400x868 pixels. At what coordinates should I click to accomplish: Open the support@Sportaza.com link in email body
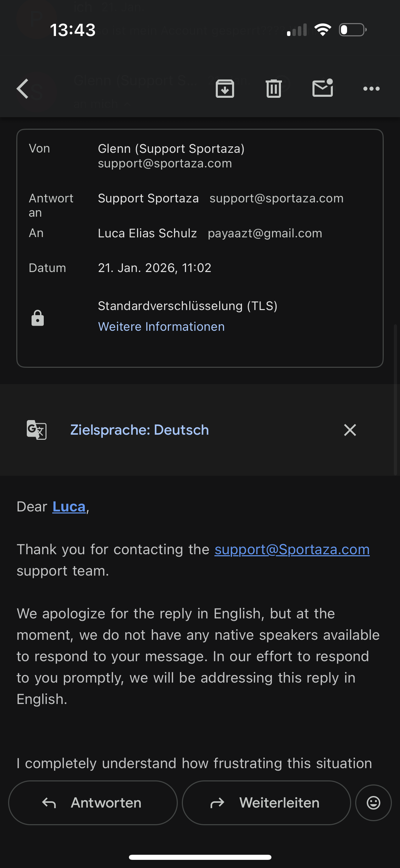coord(292,549)
